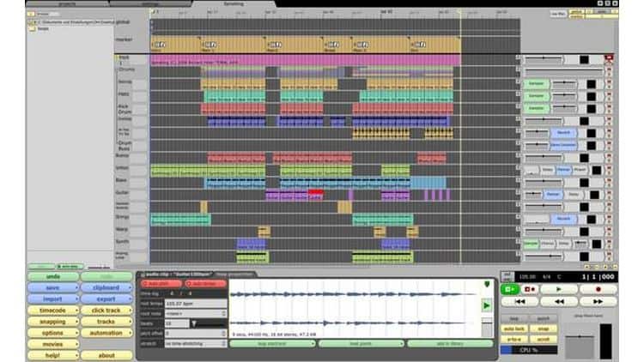This screenshot has width=644, height=362.
Task: Open the root note dropdown
Action: pos(196,313)
